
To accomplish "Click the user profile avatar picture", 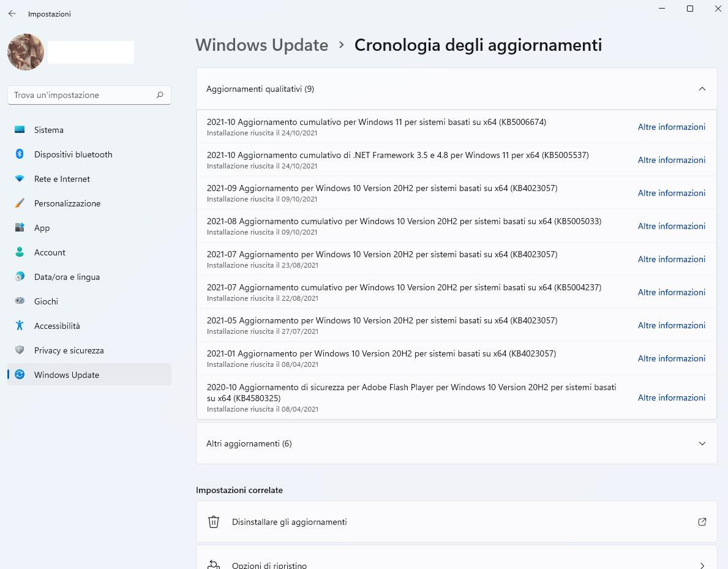I will (26, 52).
